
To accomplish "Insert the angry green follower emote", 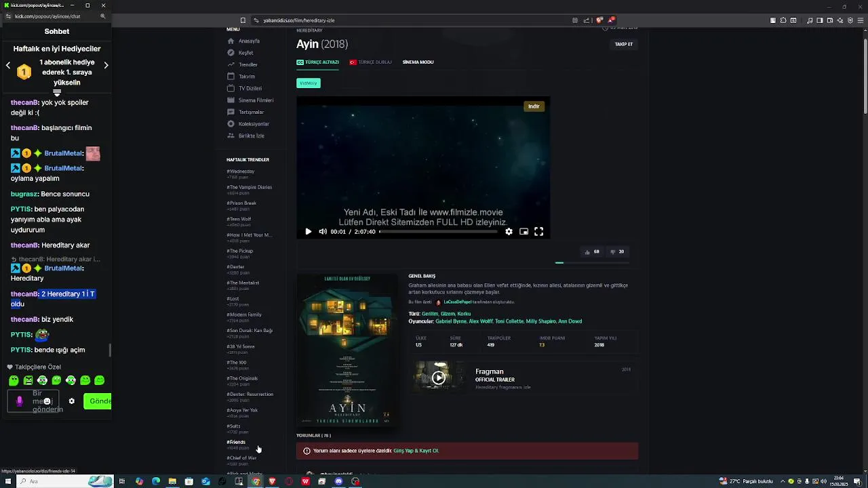I will click(x=28, y=381).
